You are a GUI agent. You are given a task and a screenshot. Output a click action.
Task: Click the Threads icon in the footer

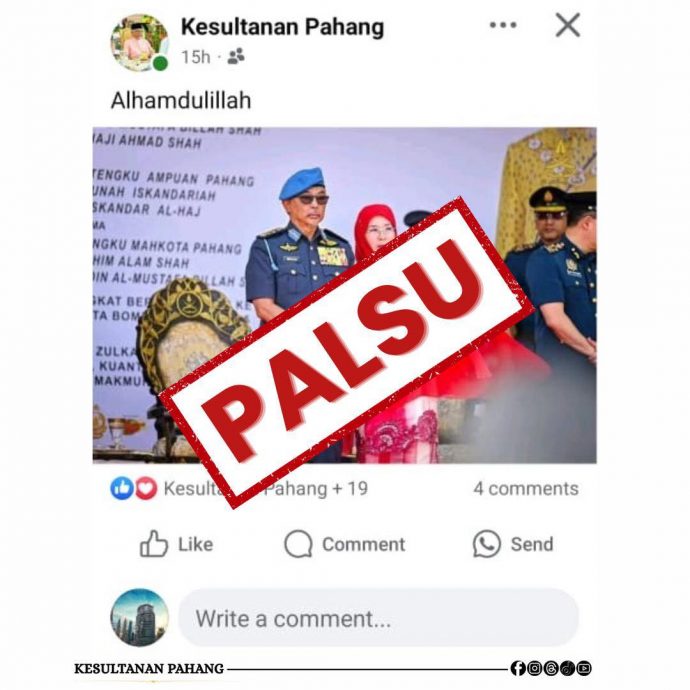coord(551,668)
